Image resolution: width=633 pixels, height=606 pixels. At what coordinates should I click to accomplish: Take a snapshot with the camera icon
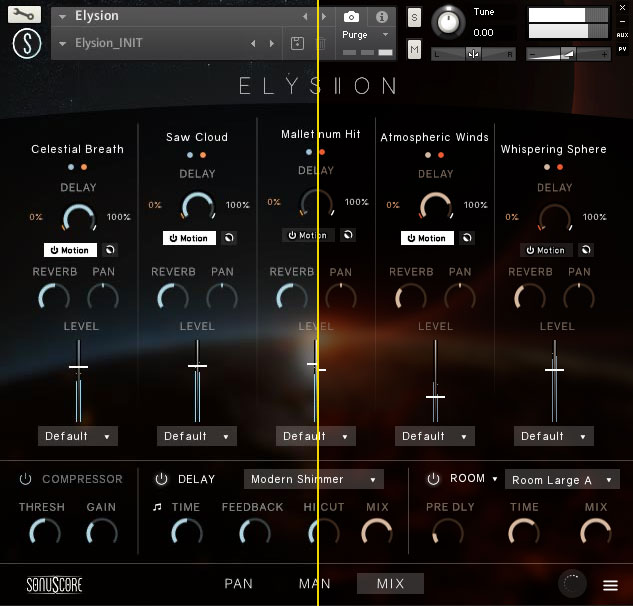[x=351, y=17]
